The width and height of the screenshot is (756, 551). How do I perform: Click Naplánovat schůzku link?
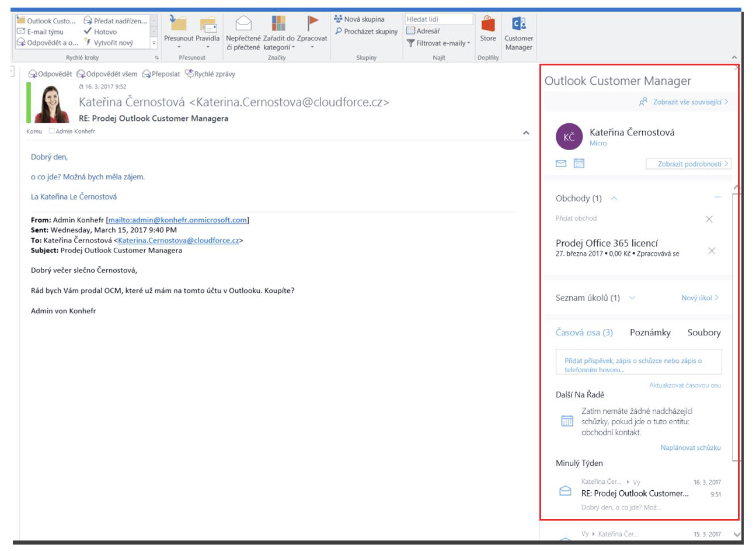pyautogui.click(x=691, y=448)
